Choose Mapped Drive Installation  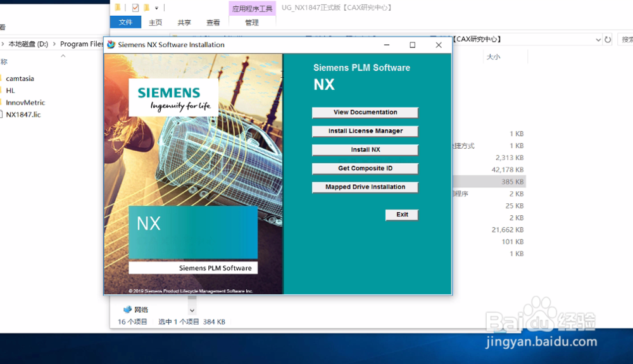pos(365,187)
